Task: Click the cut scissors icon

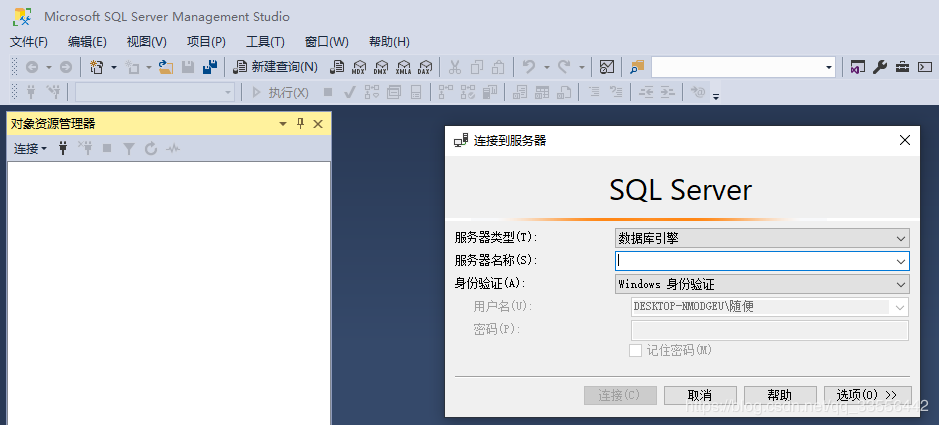Action: pos(455,67)
